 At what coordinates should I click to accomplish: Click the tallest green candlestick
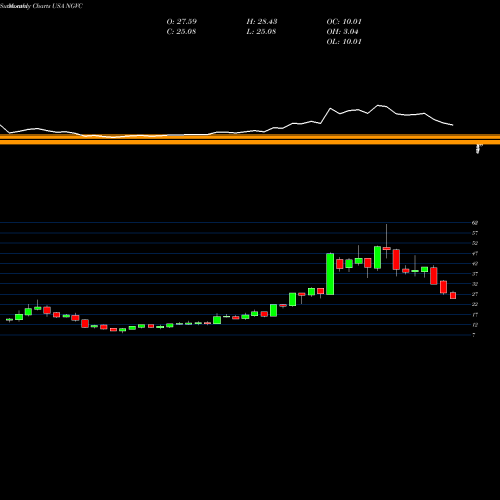pyautogui.click(x=330, y=274)
